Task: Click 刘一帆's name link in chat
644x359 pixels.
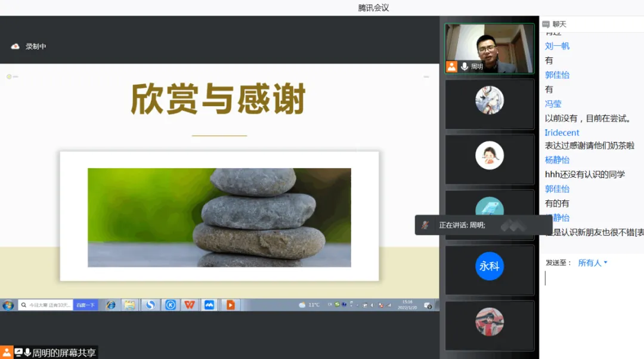Action: point(556,46)
